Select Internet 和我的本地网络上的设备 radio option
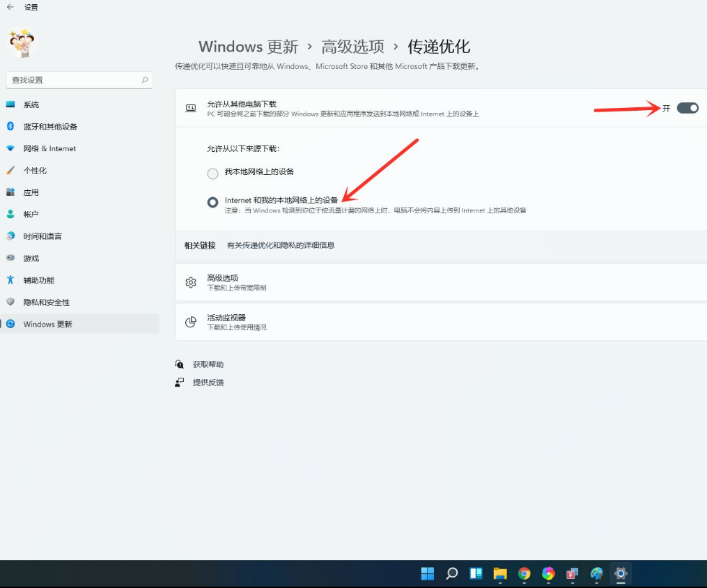The image size is (707, 588). 213,203
